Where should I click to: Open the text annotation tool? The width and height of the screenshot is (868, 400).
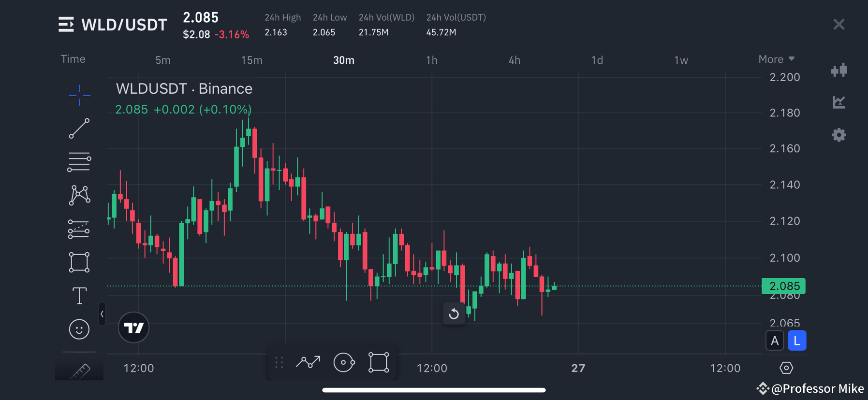(x=79, y=295)
